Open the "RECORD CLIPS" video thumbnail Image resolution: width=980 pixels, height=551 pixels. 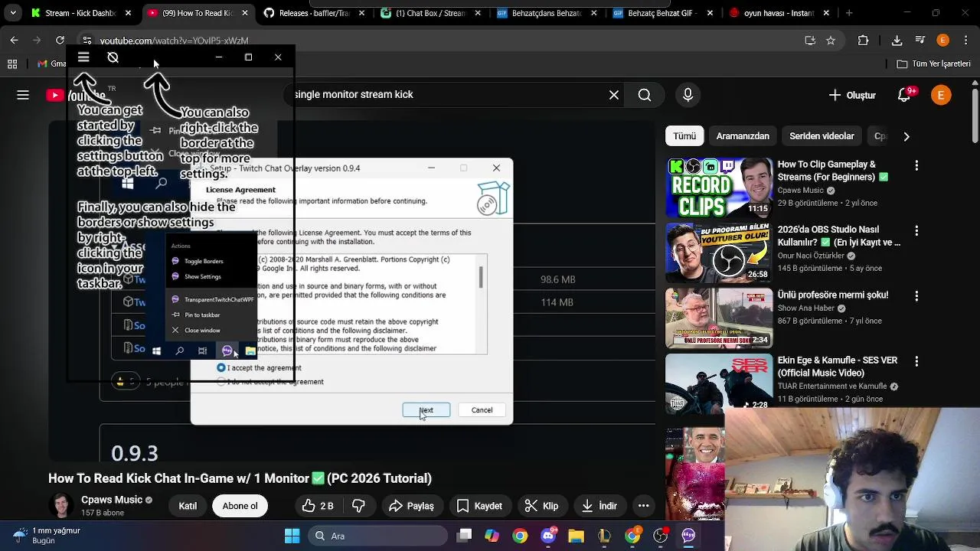click(x=719, y=187)
